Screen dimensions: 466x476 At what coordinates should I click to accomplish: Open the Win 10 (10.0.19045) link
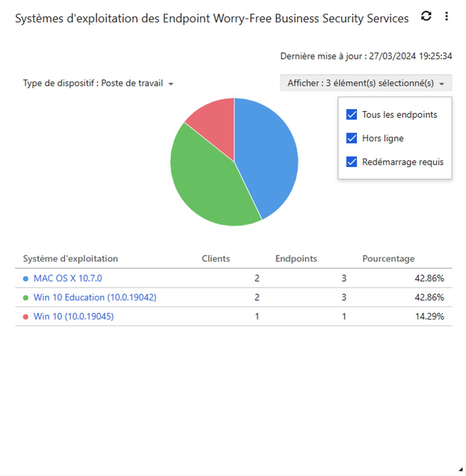(74, 317)
